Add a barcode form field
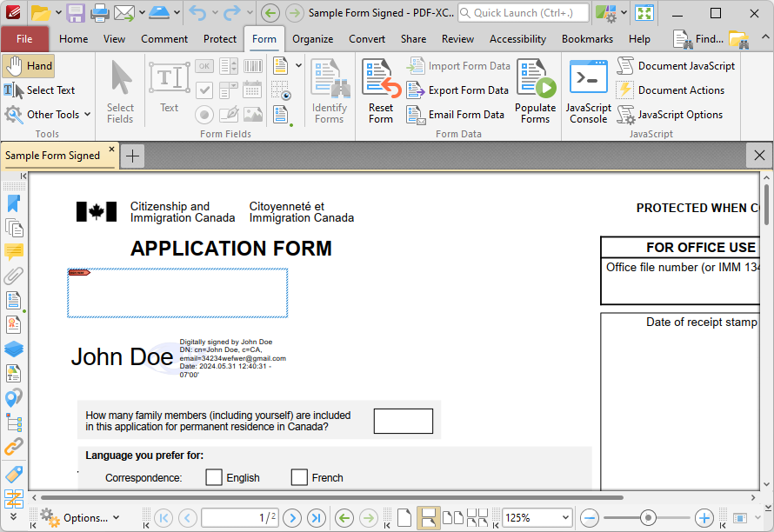This screenshot has height=532, width=774. [253, 66]
